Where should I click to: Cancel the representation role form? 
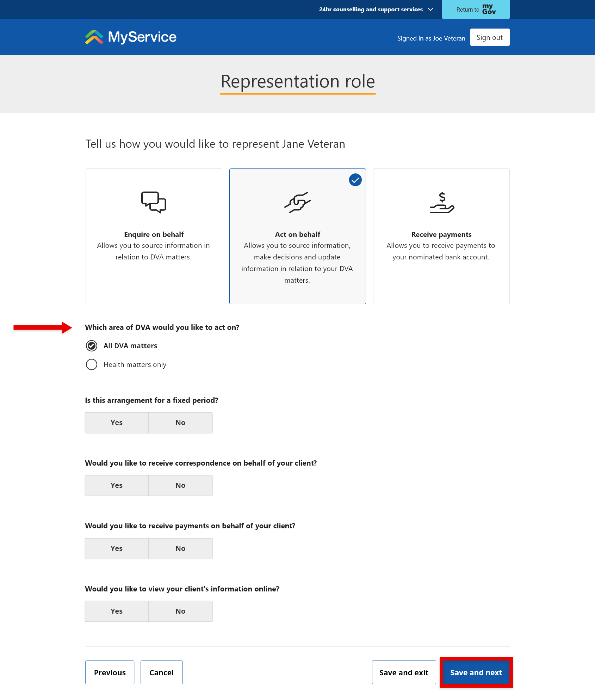161,672
